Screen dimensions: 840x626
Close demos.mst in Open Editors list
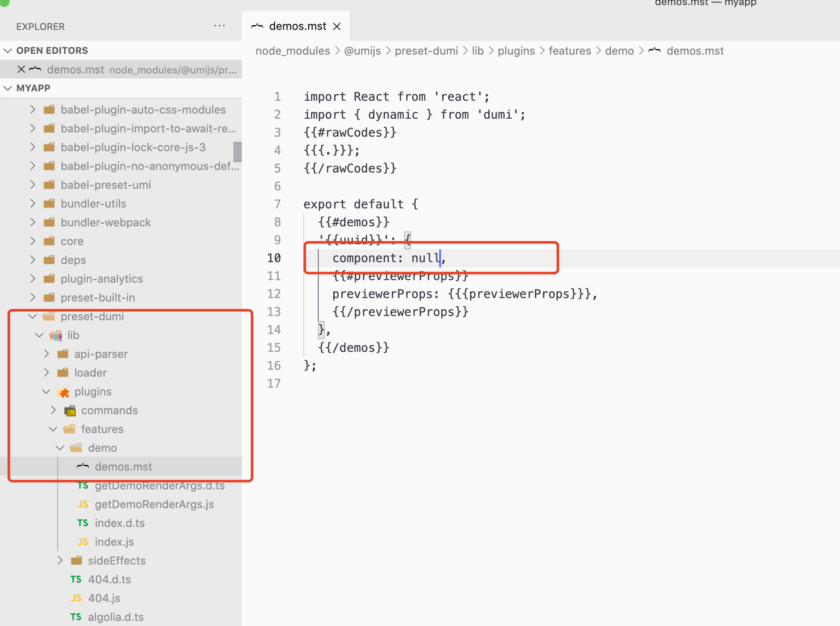21,69
